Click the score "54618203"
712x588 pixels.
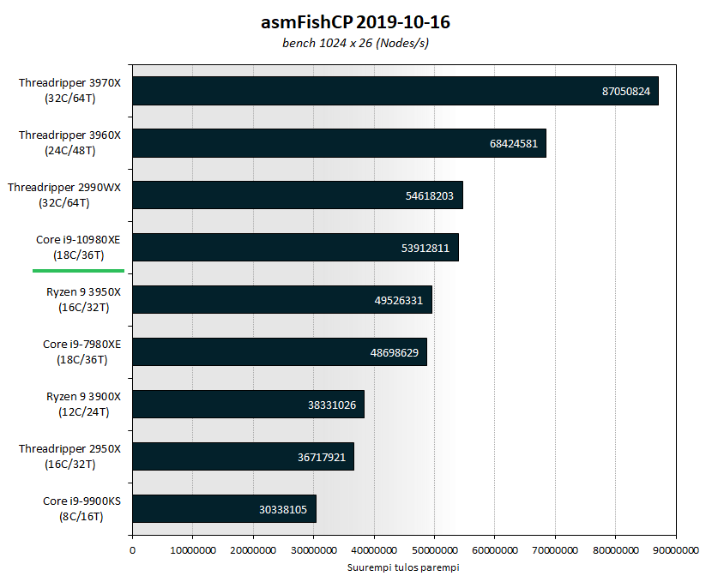pos(429,195)
